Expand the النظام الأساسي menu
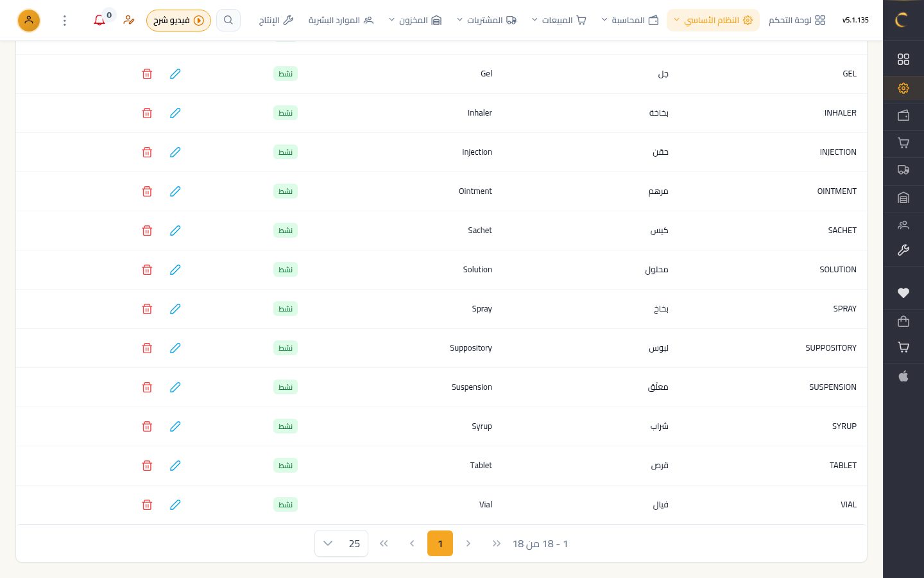The width and height of the screenshot is (924, 578). click(713, 21)
